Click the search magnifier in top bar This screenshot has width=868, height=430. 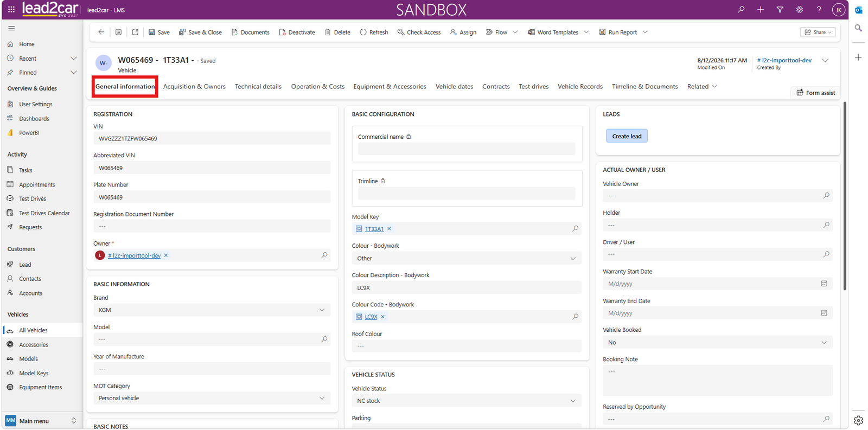coord(741,10)
